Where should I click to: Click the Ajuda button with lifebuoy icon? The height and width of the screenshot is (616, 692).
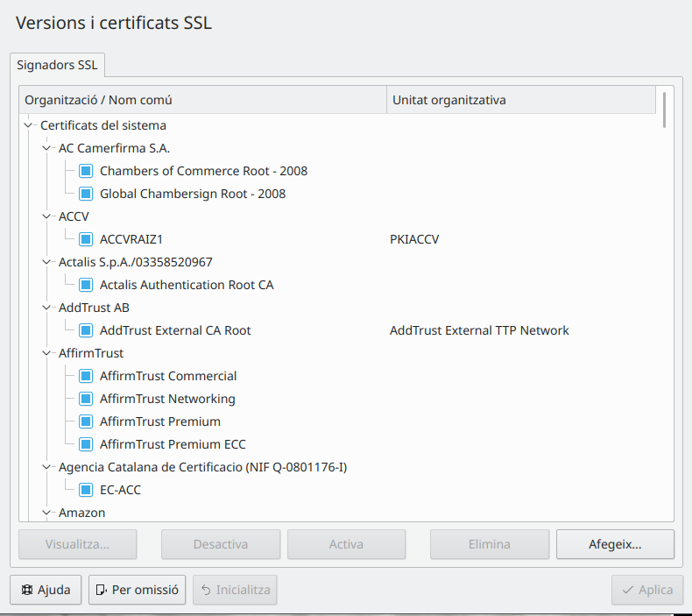46,590
